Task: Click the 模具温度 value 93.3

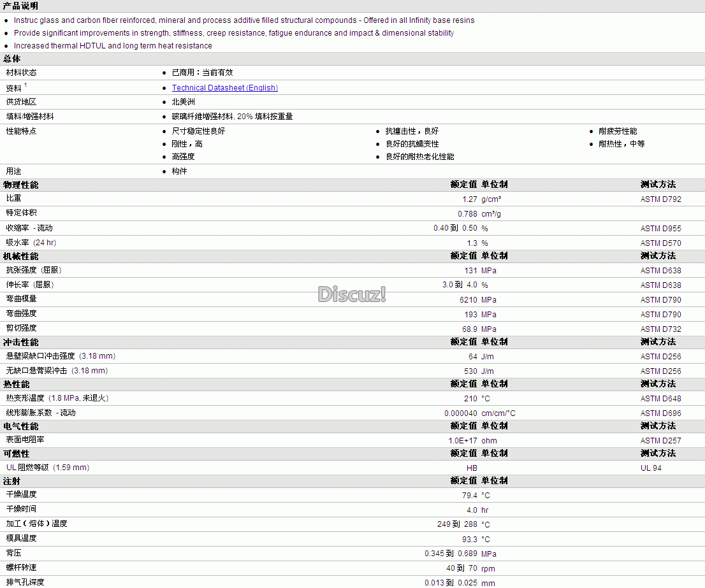Action: (469, 540)
